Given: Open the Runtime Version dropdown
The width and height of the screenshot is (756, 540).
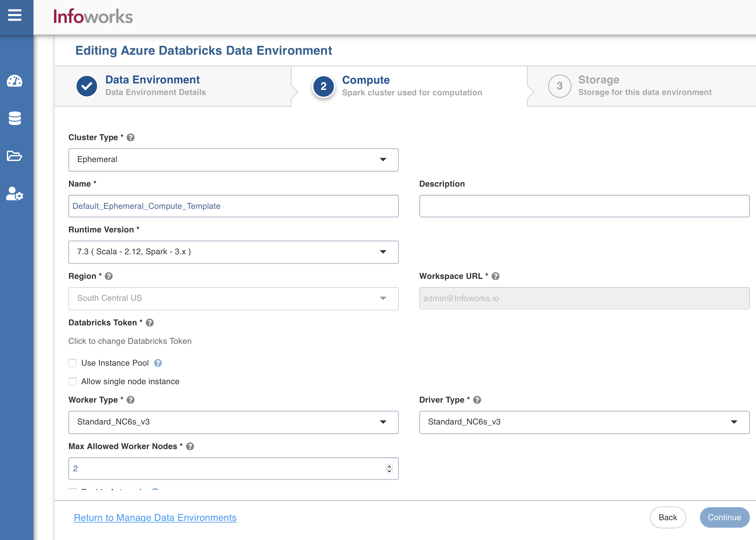Looking at the screenshot, I should pyautogui.click(x=233, y=252).
